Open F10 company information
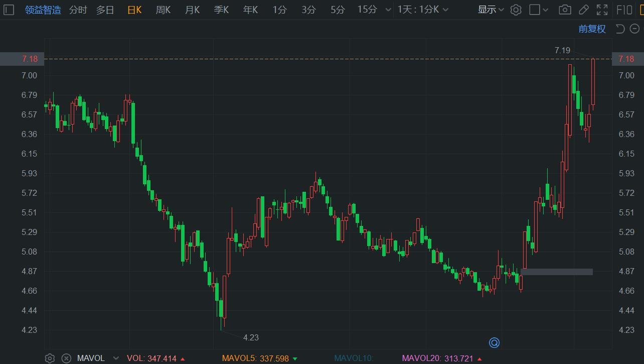Screen dimensions: 644x364 [624, 10]
